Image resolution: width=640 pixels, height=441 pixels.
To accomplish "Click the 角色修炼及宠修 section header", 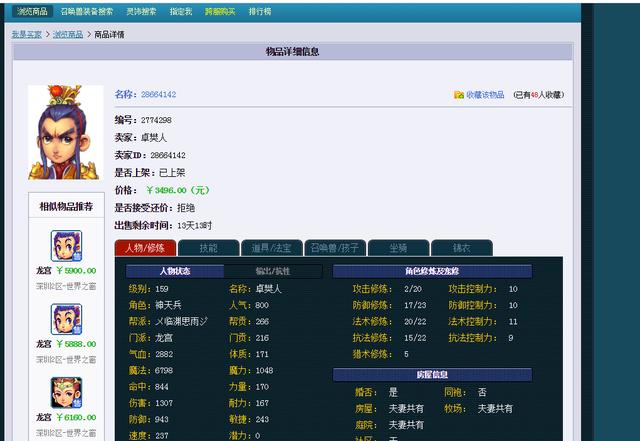I will point(432,271).
